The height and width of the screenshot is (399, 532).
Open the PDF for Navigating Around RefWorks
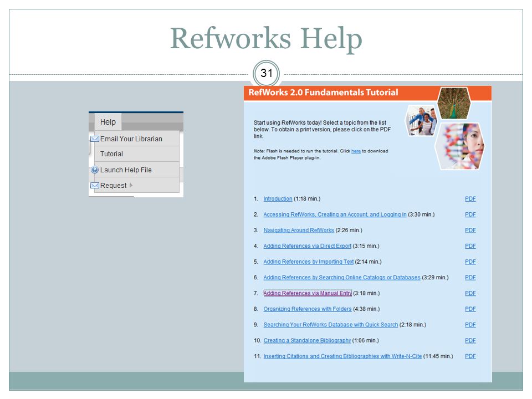pyautogui.click(x=470, y=231)
